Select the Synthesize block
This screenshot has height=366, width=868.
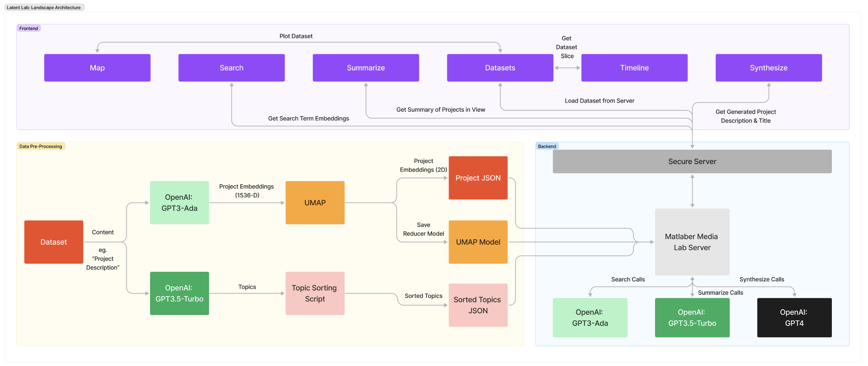[768, 68]
